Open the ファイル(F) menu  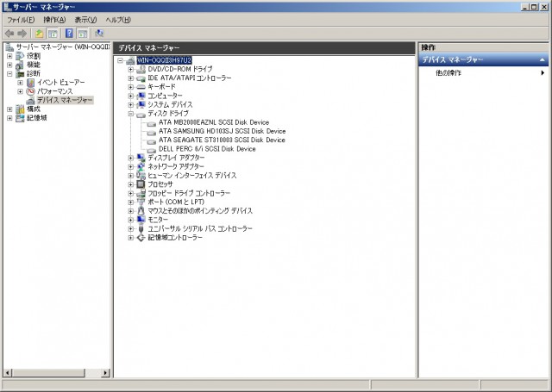click(21, 19)
